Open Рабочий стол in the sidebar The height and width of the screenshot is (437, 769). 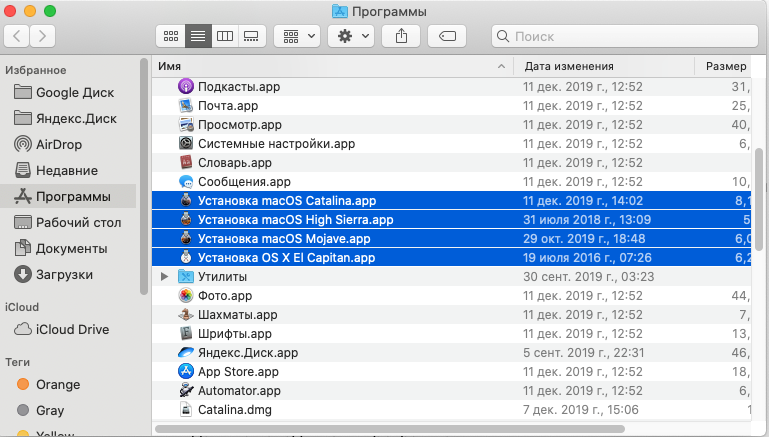69,222
